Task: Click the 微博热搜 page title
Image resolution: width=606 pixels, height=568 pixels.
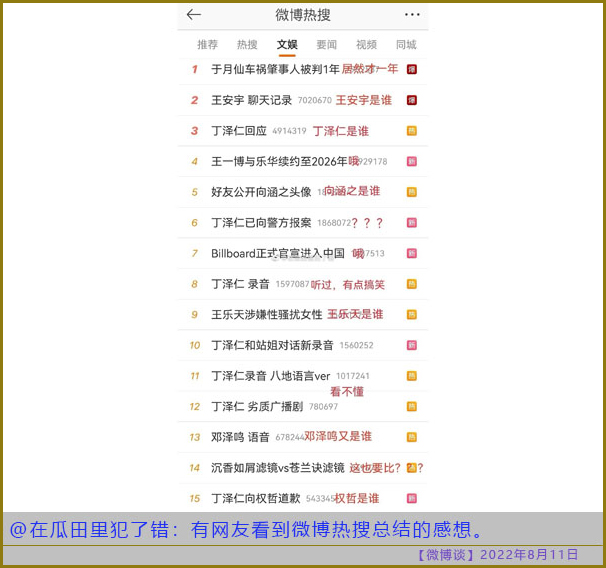Action: [303, 15]
